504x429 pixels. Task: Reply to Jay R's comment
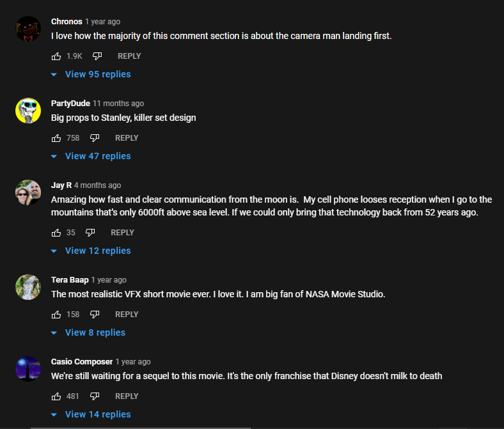click(122, 233)
